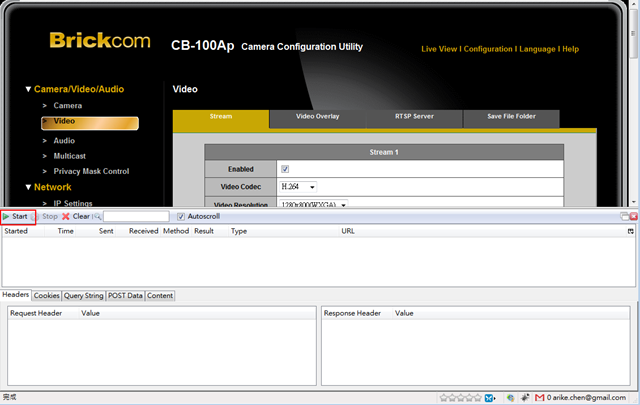640x405 pixels.
Task: Select the Content tab
Action: coord(160,296)
